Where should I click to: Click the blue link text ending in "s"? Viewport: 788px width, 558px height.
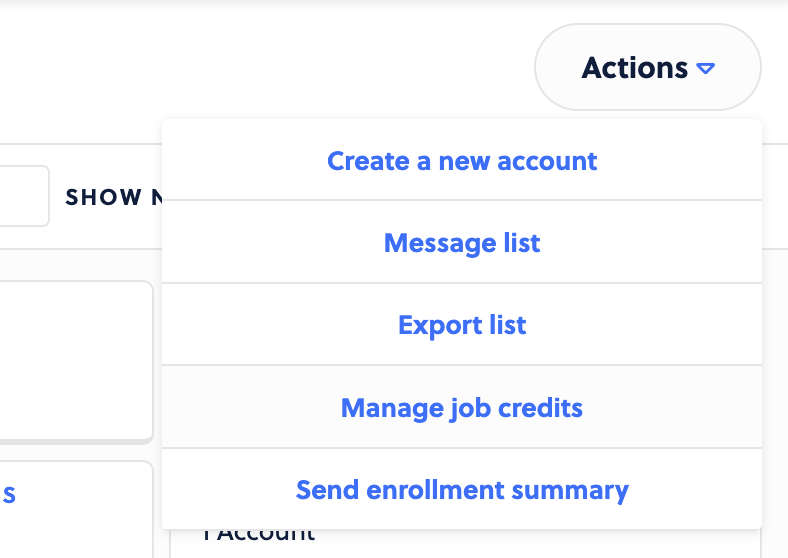[9, 494]
